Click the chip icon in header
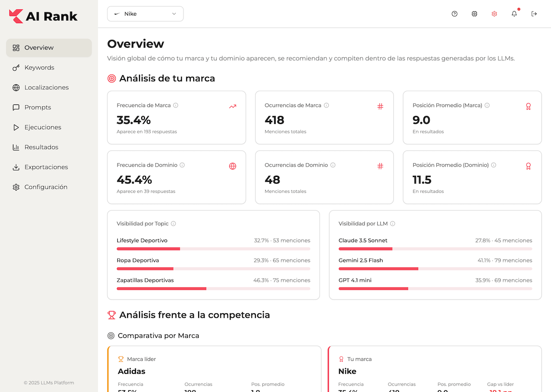The image size is (551, 392). [x=474, y=14]
